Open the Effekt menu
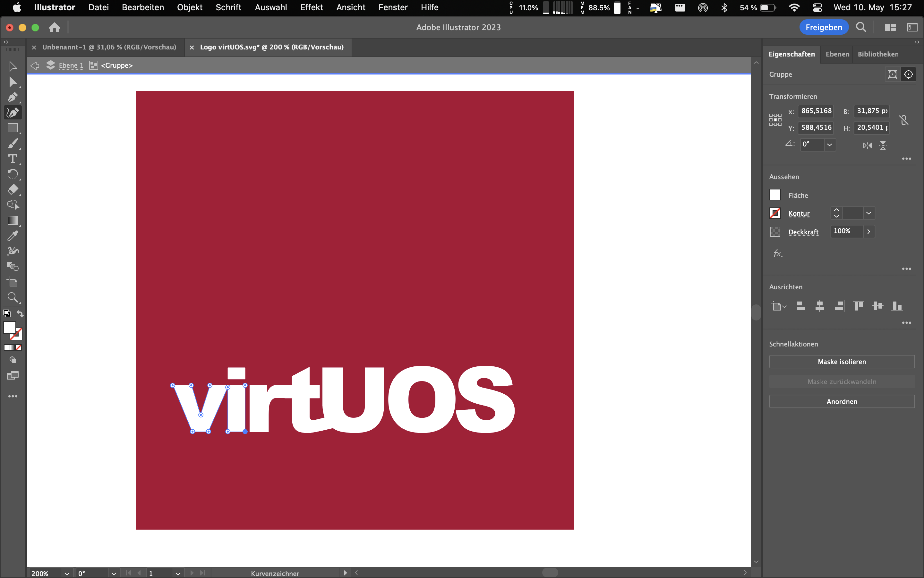 coord(311,7)
